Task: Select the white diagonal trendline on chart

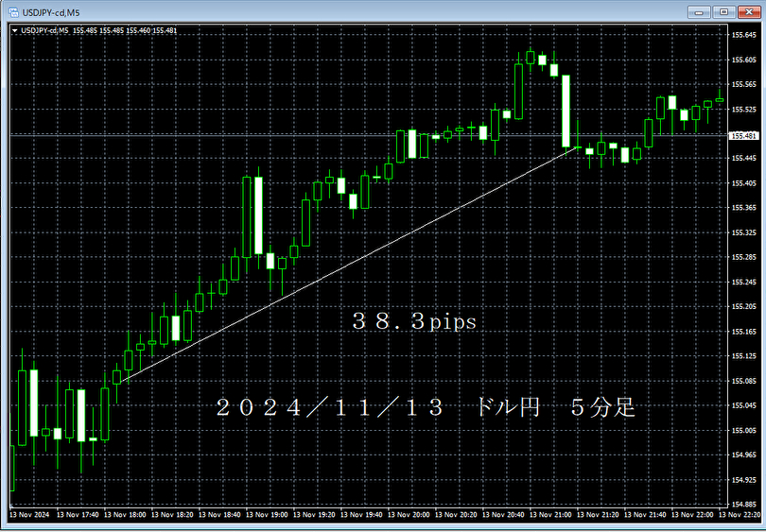Action: click(350, 264)
